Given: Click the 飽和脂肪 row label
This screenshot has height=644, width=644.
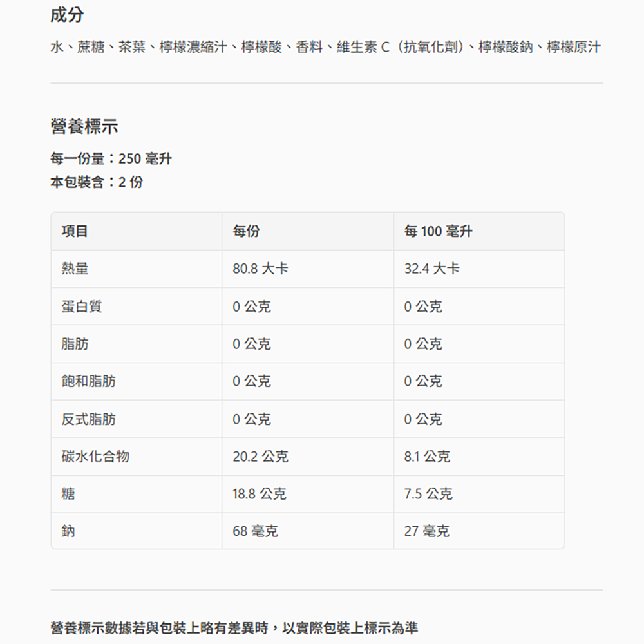Looking at the screenshot, I should tap(89, 381).
